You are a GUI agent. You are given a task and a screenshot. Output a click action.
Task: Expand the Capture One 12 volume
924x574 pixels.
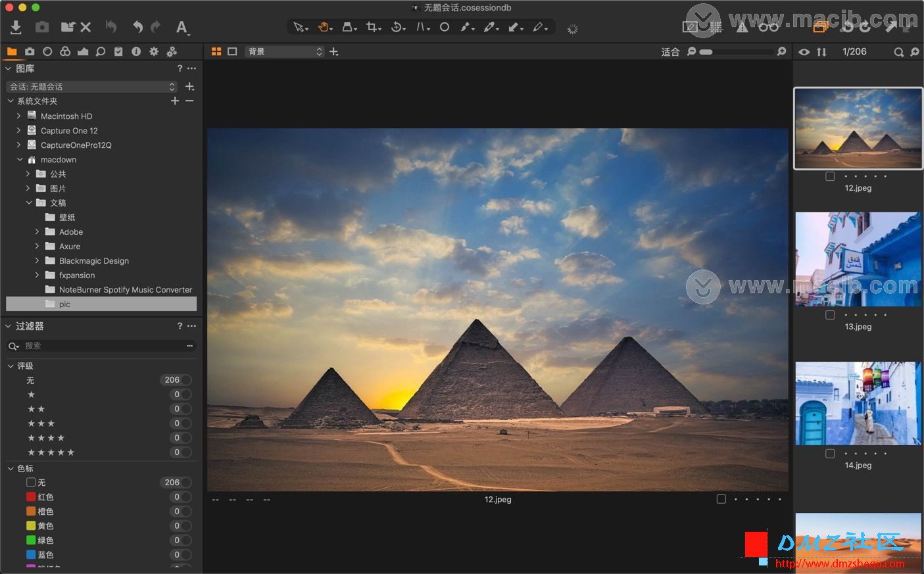click(18, 130)
